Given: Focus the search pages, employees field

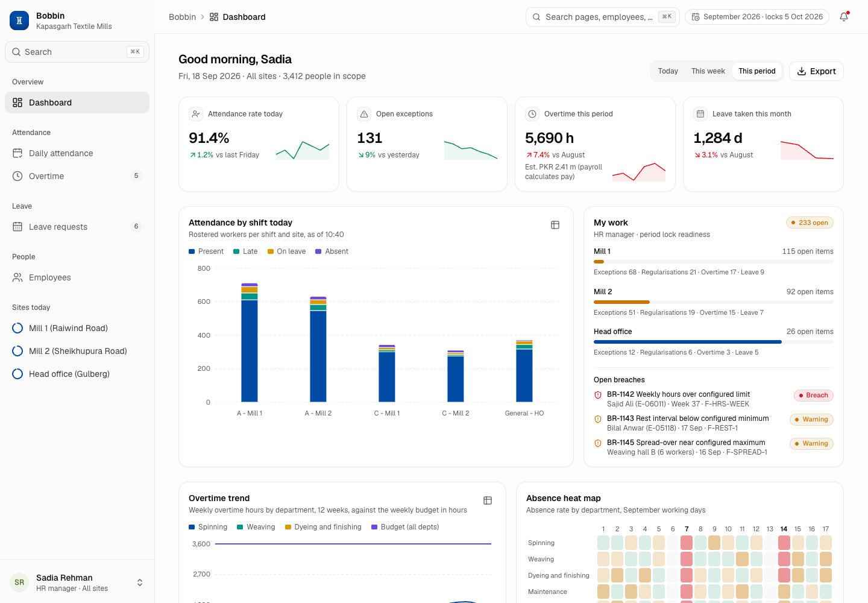Looking at the screenshot, I should click(x=603, y=17).
